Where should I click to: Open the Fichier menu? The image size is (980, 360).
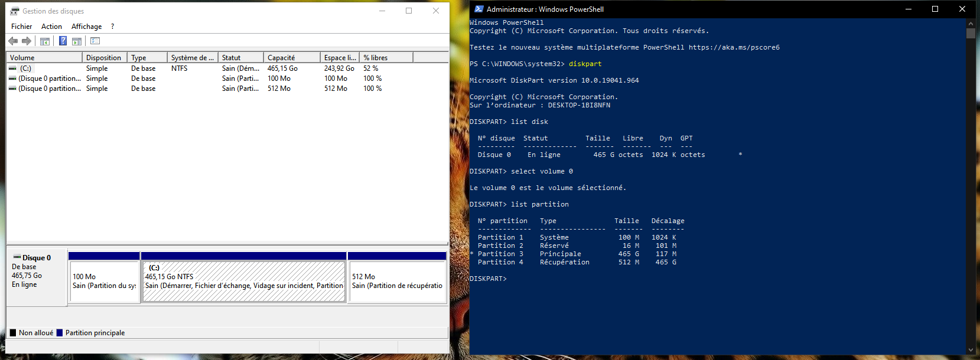[22, 27]
